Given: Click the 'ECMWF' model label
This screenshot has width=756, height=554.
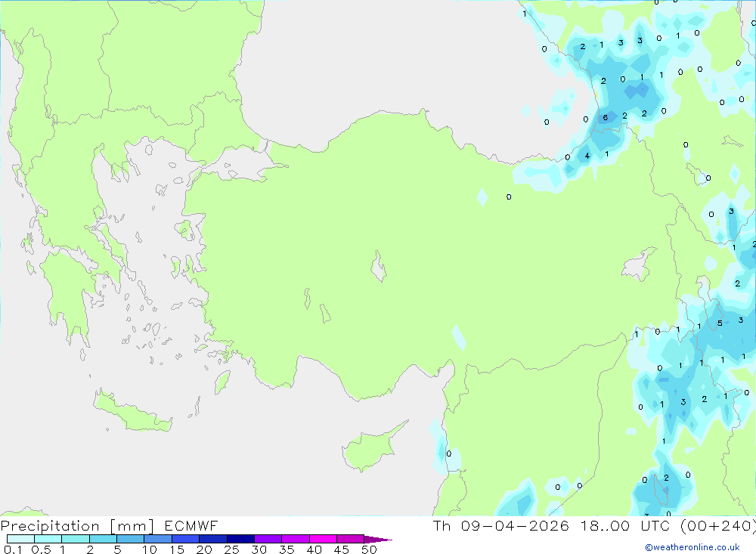Looking at the screenshot, I should point(191,525).
